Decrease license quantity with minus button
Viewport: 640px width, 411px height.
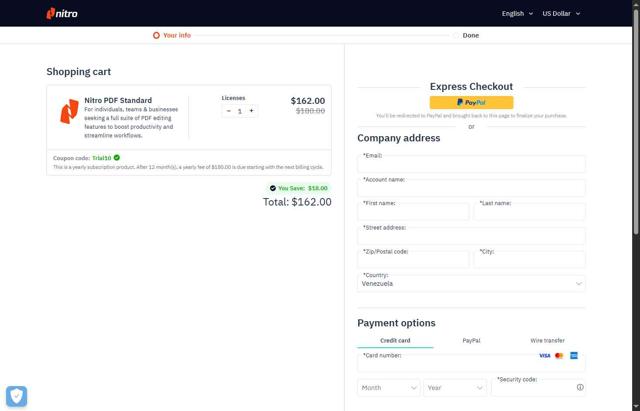[x=229, y=111]
